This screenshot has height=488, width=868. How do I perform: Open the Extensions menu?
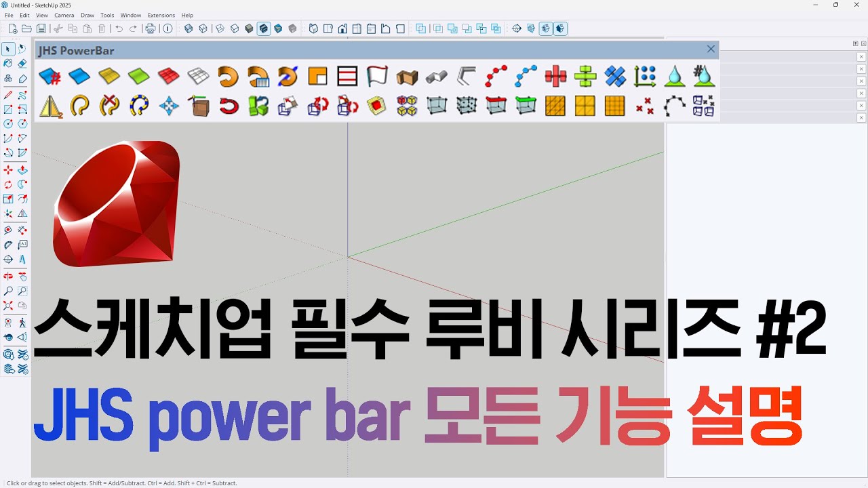pos(161,15)
